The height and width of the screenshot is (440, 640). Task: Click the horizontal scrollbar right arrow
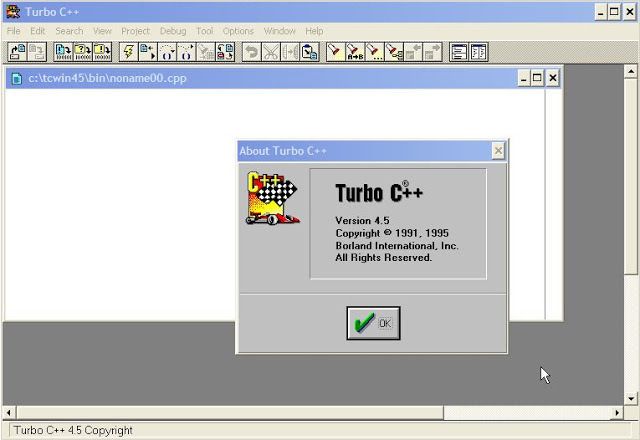pyautogui.click(x=617, y=413)
